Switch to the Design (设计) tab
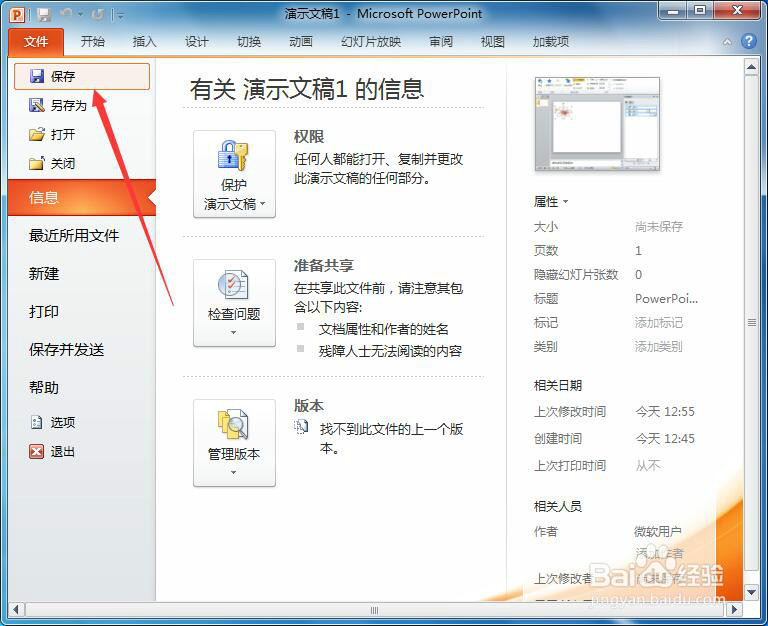Image resolution: width=768 pixels, height=626 pixels. 196,42
